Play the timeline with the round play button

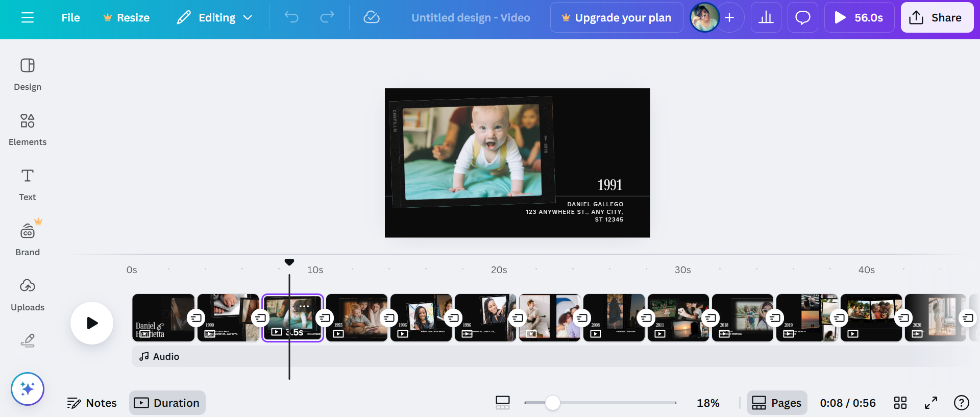click(x=92, y=323)
